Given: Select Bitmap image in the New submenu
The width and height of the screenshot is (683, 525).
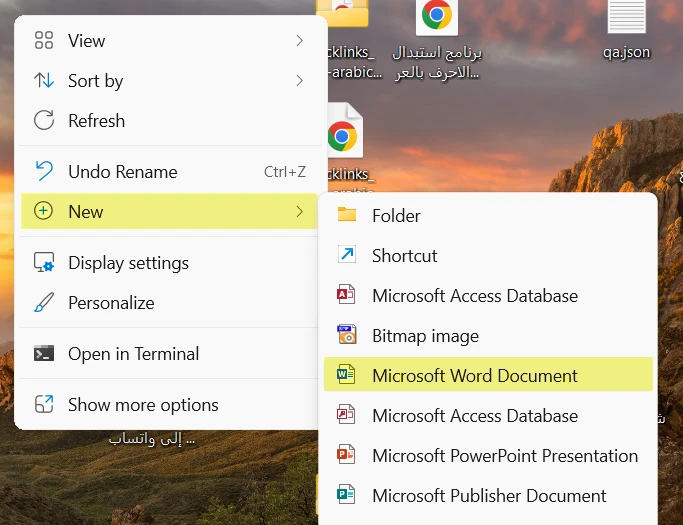Looking at the screenshot, I should tap(488, 335).
